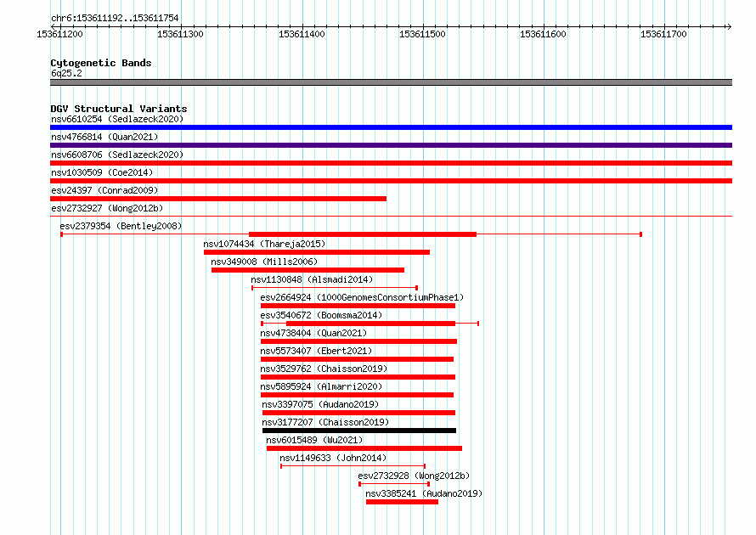
Task: Click nsv1074434 (Thareja2015) label
Action: tap(264, 244)
